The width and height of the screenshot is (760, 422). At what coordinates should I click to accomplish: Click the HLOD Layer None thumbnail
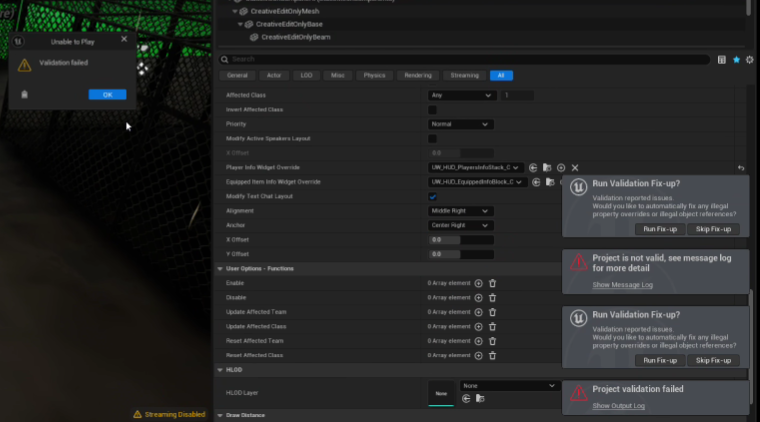441,393
